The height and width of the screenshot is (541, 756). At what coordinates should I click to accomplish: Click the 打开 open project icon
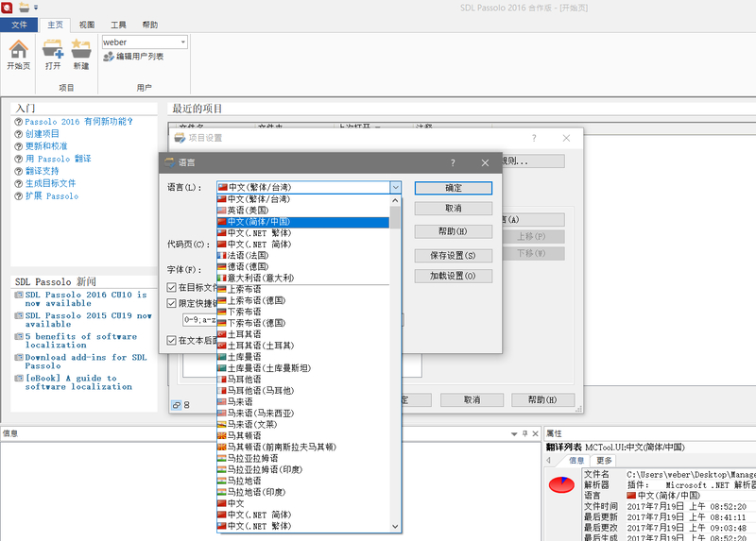pyautogui.click(x=53, y=49)
